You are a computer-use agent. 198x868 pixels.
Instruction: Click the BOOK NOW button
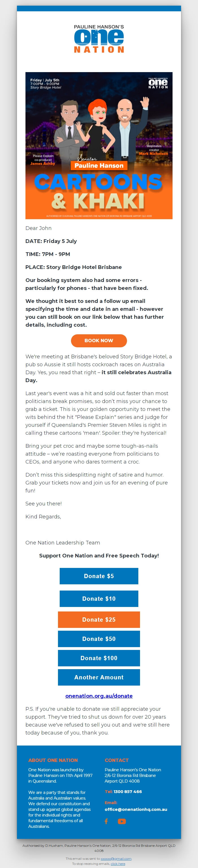[99, 341]
